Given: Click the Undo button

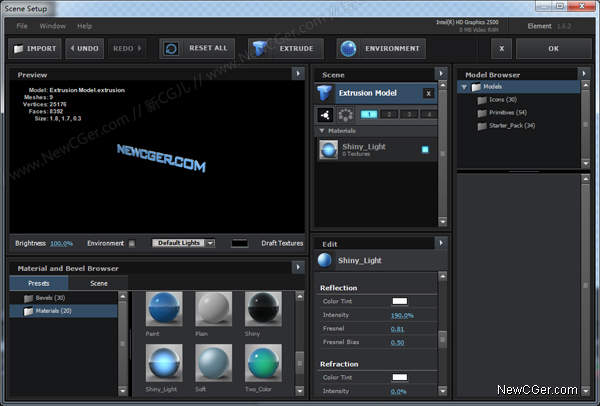Looking at the screenshot, I should tap(85, 49).
